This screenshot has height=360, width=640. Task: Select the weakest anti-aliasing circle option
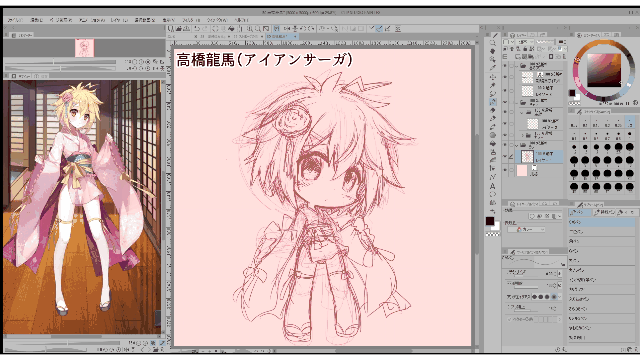coord(535,297)
